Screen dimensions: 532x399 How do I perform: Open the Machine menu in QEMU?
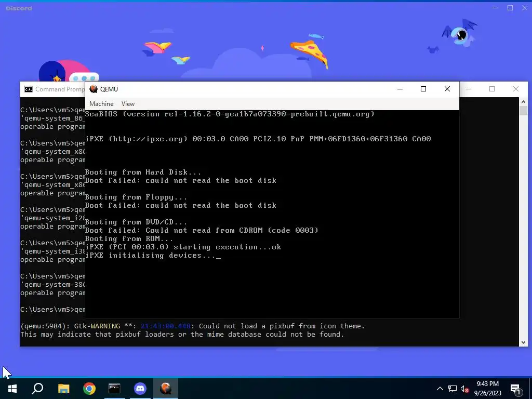coord(101,104)
